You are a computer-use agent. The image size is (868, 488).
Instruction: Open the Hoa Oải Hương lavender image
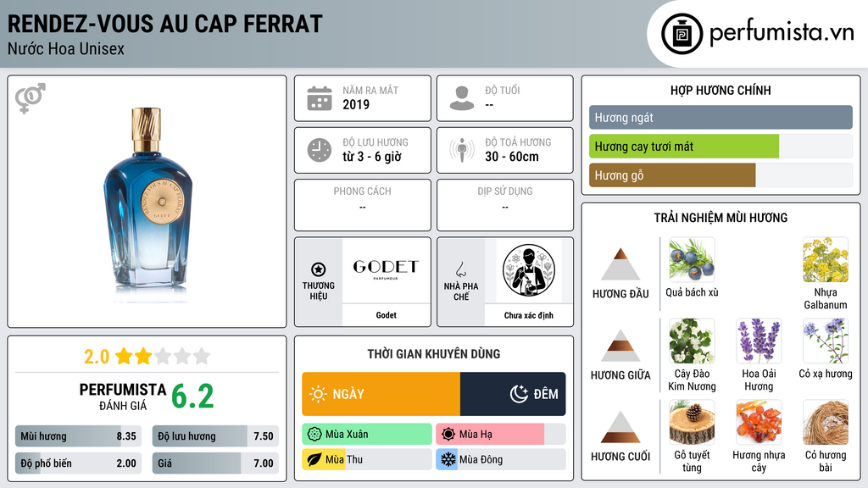(759, 341)
